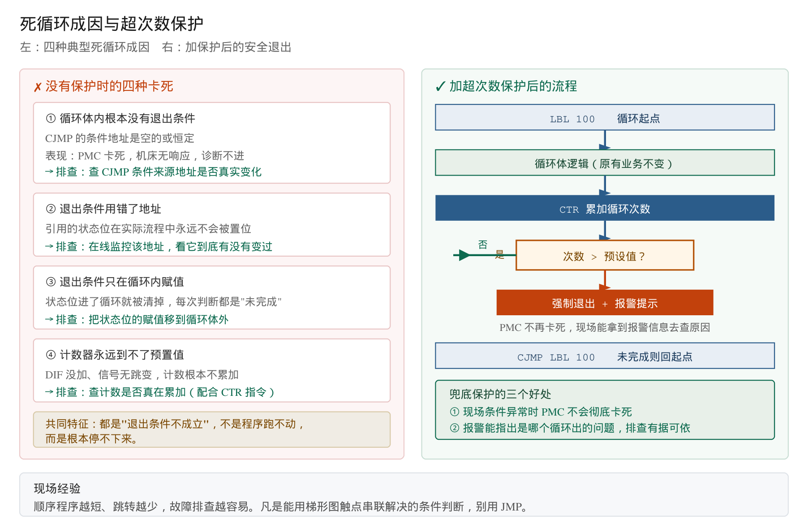This screenshot has width=808, height=532.
Task: Click the 循环体逻辑（原有业务不变）box
Action: coord(605,163)
